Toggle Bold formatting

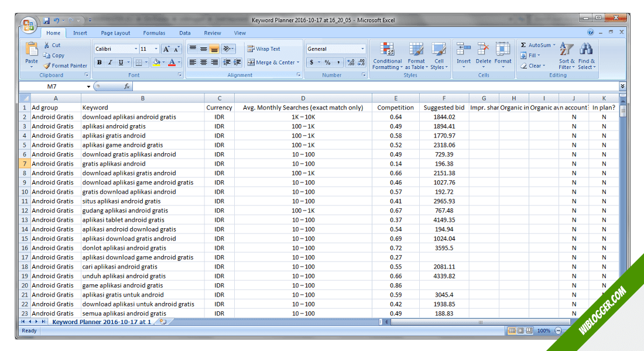[99, 63]
